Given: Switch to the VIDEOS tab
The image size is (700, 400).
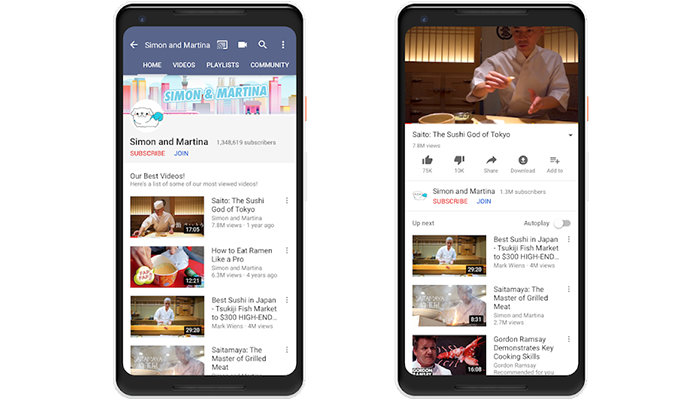Looking at the screenshot, I should coord(183,65).
